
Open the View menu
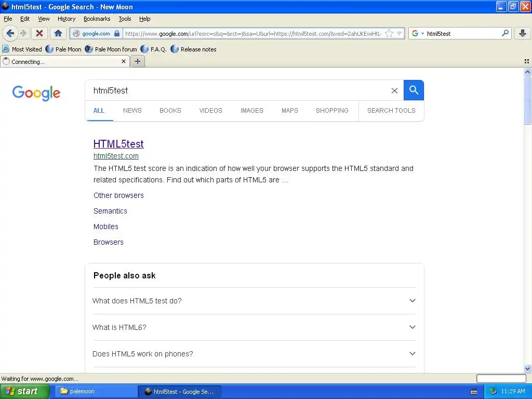[x=44, y=19]
